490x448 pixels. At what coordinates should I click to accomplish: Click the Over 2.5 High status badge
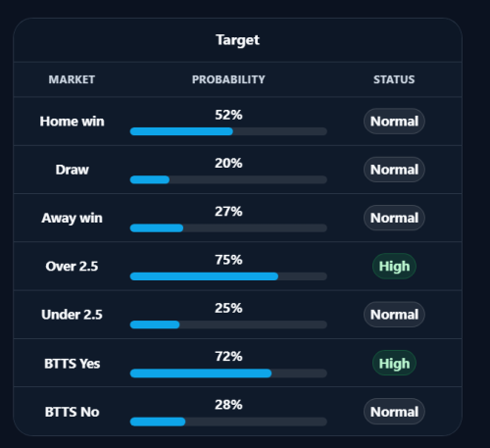click(x=394, y=267)
